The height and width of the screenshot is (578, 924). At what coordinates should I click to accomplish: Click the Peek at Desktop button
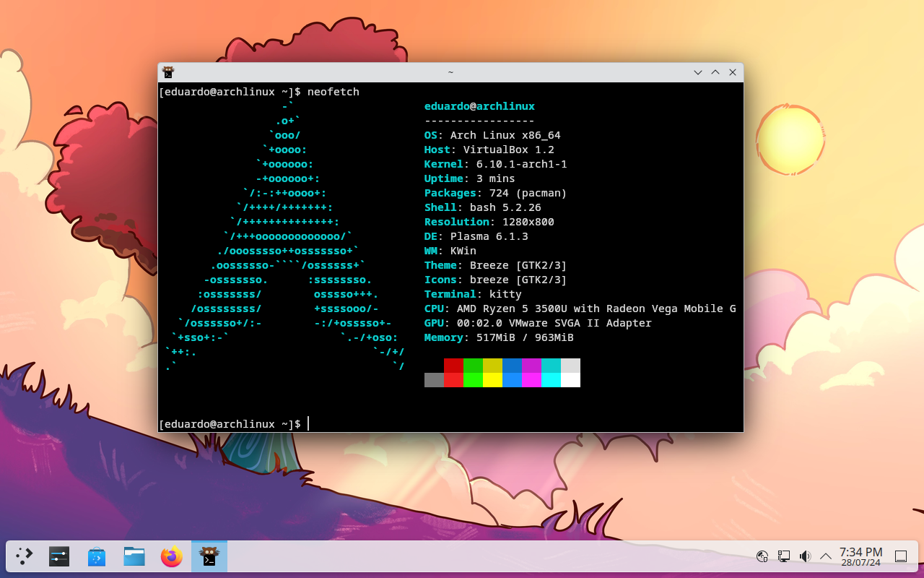[901, 556]
